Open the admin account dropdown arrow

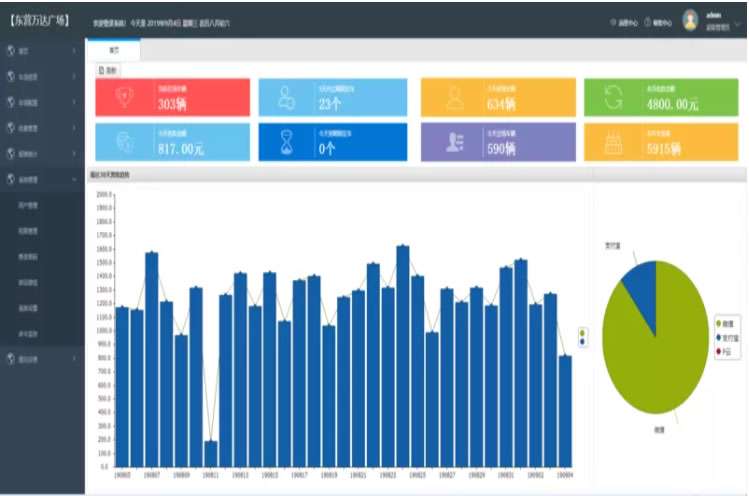738,23
